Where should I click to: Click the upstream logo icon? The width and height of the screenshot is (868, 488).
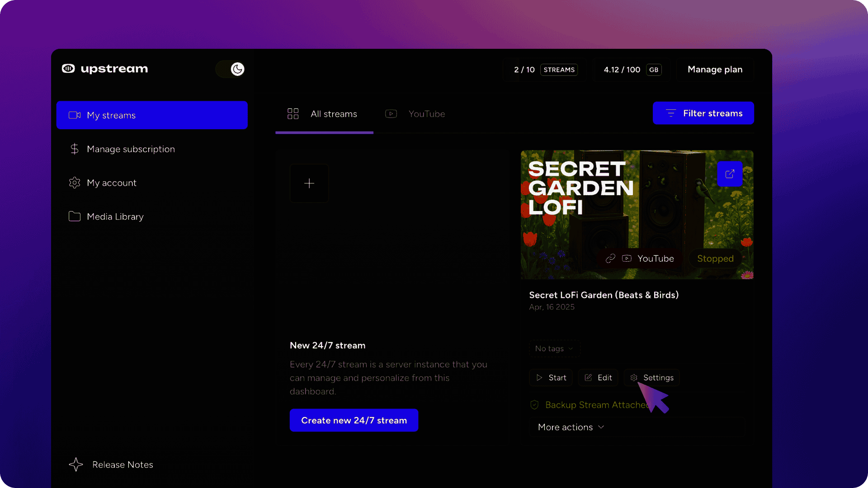pos(68,69)
